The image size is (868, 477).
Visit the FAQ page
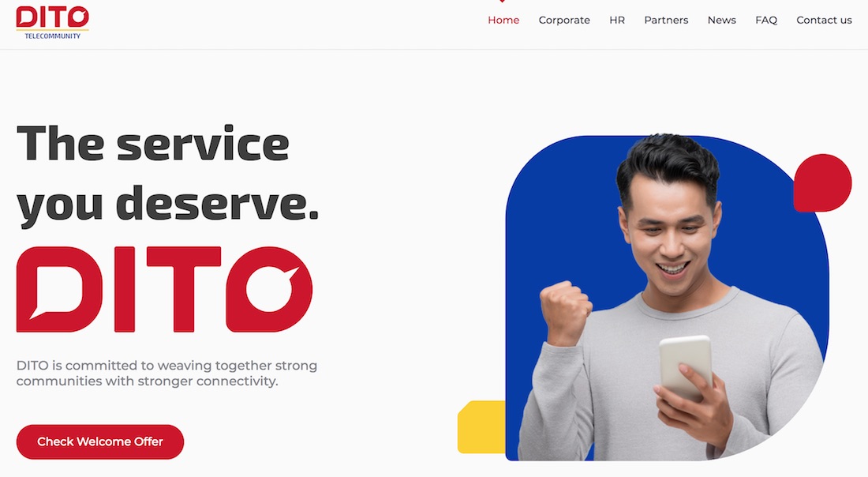pyautogui.click(x=766, y=20)
